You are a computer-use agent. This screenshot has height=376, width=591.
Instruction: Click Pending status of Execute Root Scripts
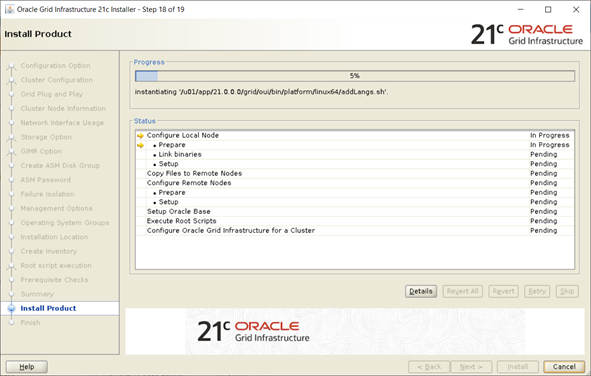[544, 221]
